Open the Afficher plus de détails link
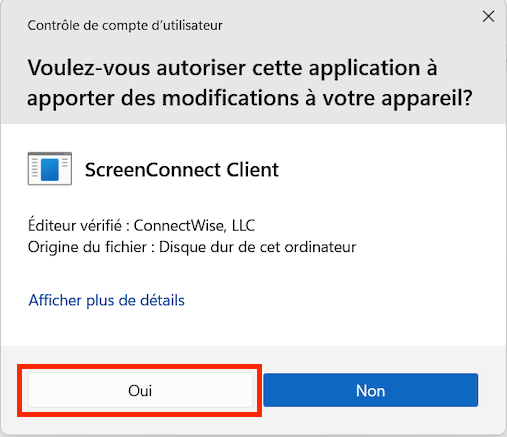Screen dimensions: 507x437 pos(106,300)
